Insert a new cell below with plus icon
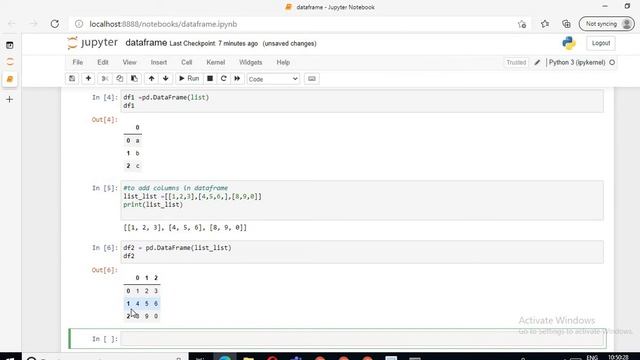Image resolution: width=640 pixels, height=360 pixels. (x=88, y=78)
